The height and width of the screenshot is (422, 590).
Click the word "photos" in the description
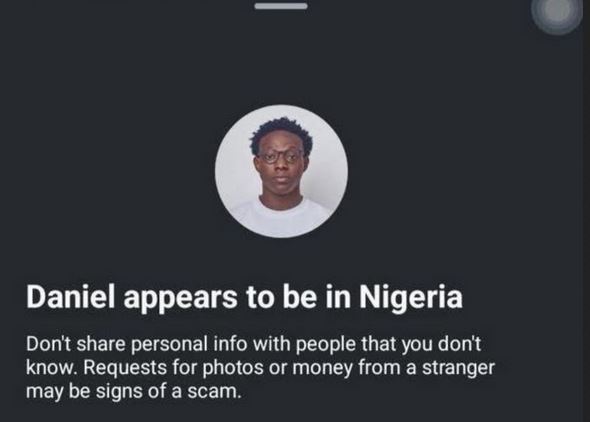coord(233,369)
